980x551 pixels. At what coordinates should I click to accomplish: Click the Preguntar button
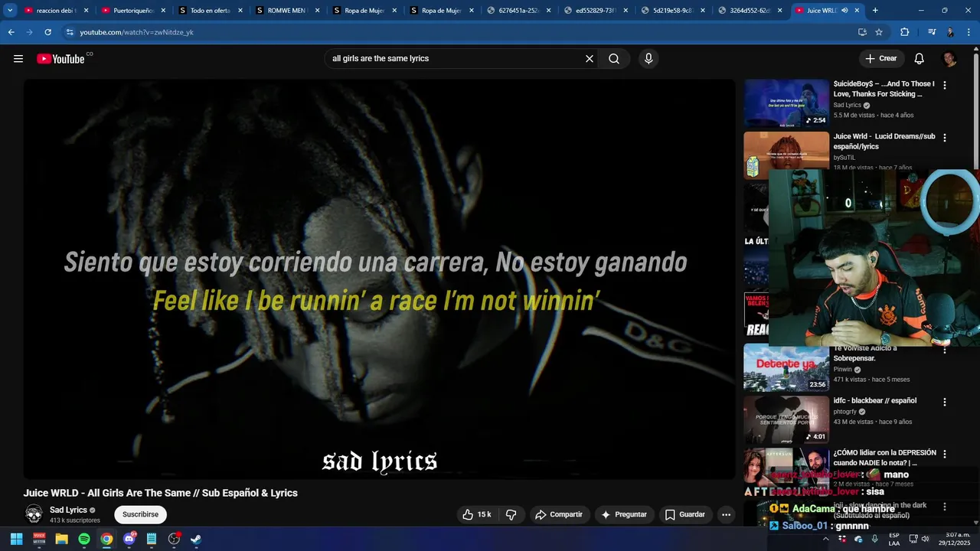[x=624, y=514]
